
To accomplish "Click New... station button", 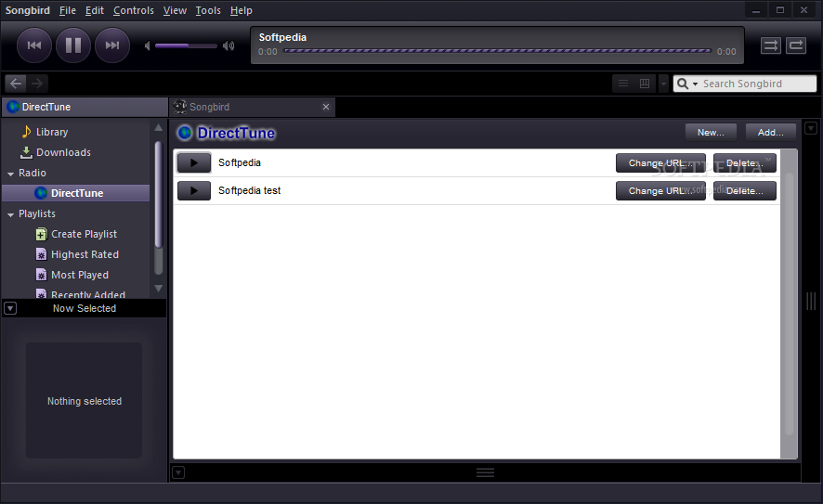I will click(711, 133).
